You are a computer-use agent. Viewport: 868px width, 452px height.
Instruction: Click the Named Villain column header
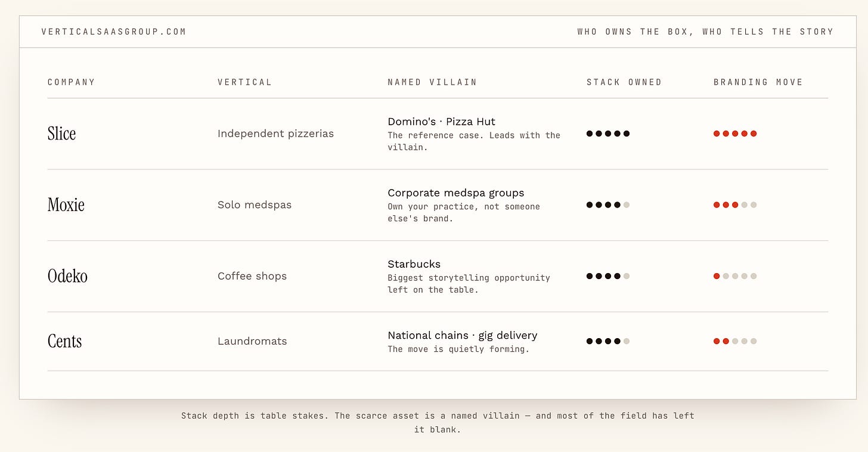pos(432,82)
